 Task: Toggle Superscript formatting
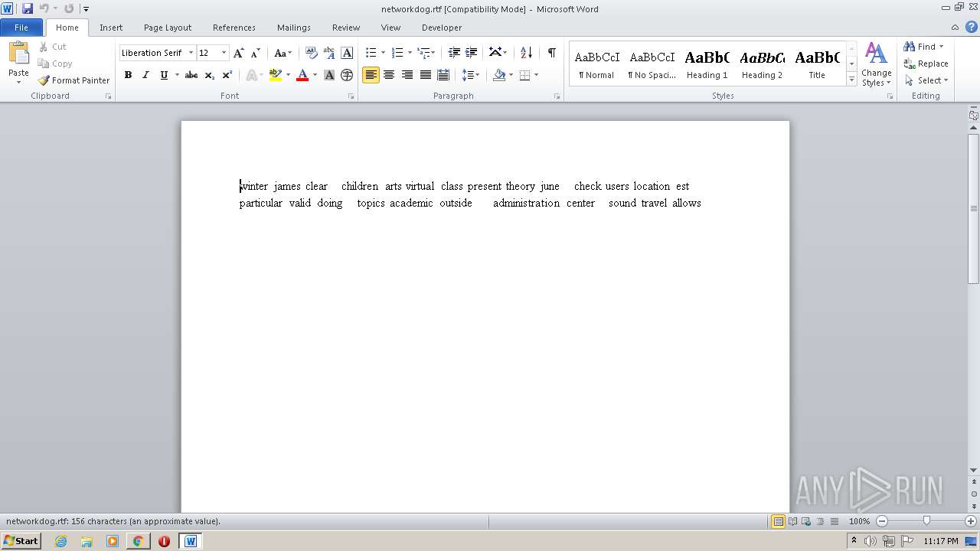227,75
